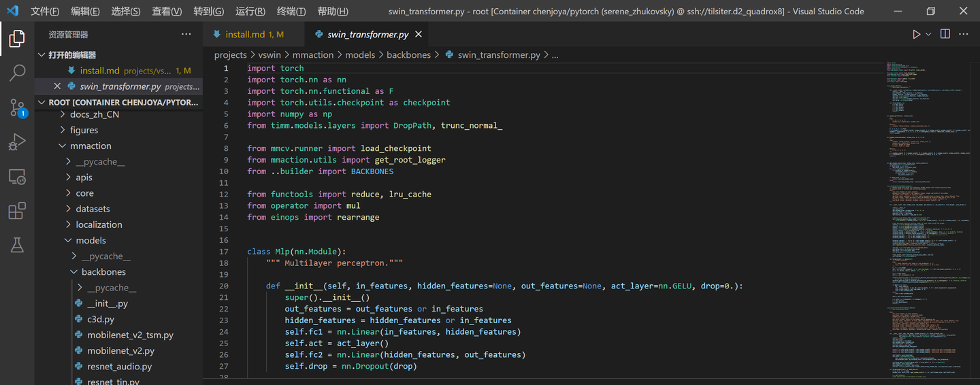This screenshot has height=385, width=980.
Task: Open the 转到(G) menu
Action: point(208,12)
